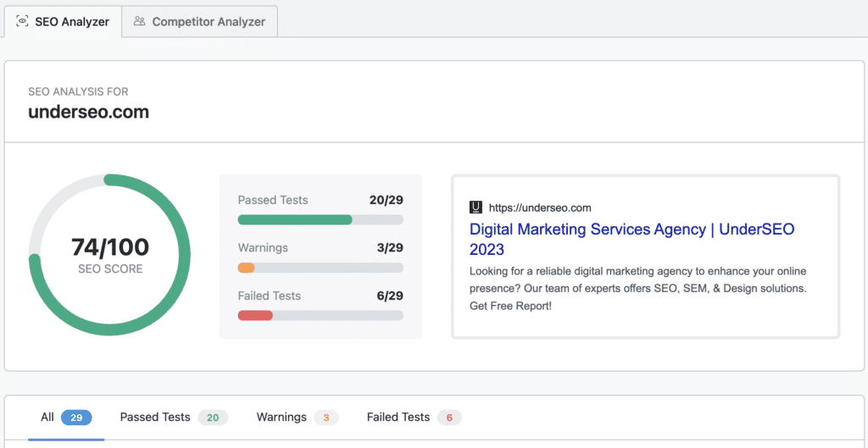The height and width of the screenshot is (448, 868).
Task: Open the Competitor Analyzer tab
Action: pos(200,22)
